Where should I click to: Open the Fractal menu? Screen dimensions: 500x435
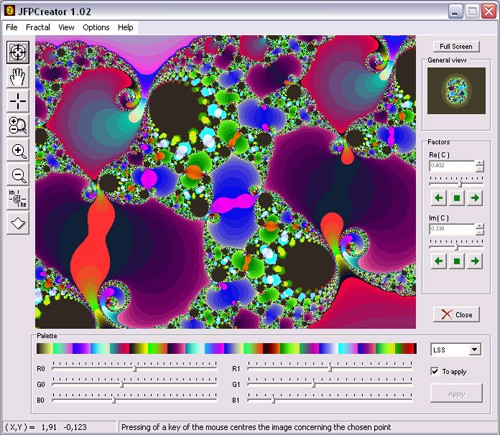tap(38, 27)
